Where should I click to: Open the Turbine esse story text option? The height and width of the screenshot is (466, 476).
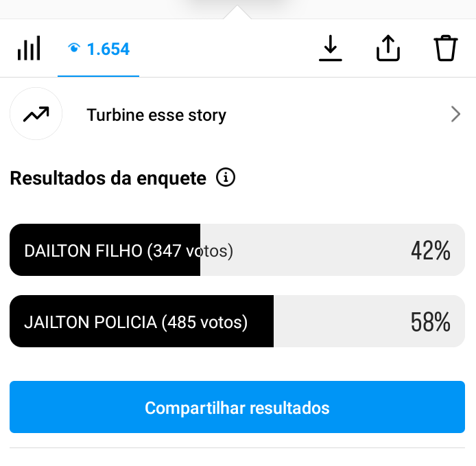pos(156,115)
